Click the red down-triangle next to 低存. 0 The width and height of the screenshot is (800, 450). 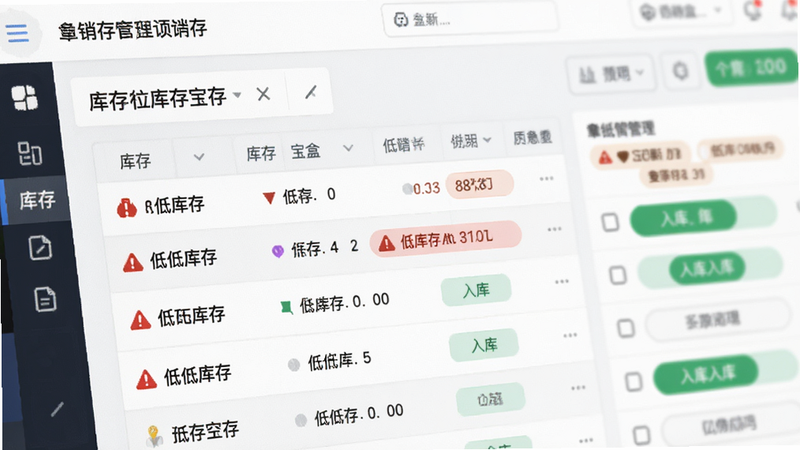tap(269, 197)
